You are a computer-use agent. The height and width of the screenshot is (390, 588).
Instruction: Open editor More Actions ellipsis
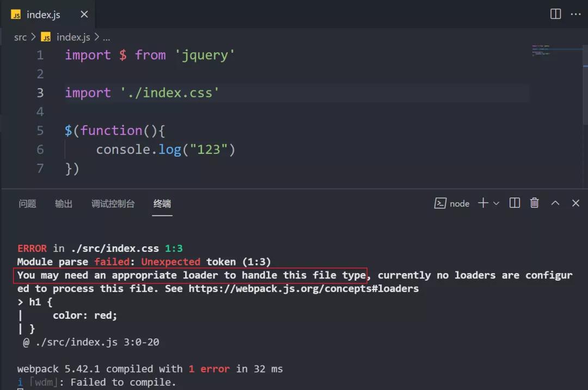pos(575,14)
